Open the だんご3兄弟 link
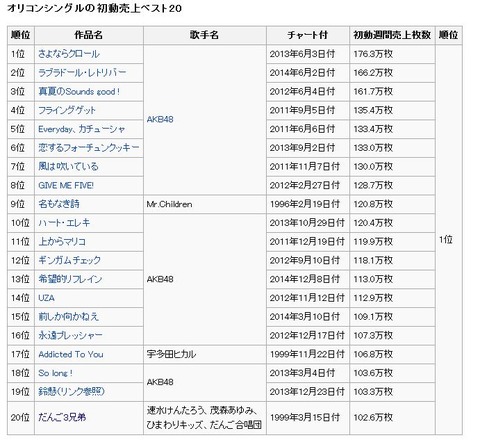 pyautogui.click(x=62, y=417)
